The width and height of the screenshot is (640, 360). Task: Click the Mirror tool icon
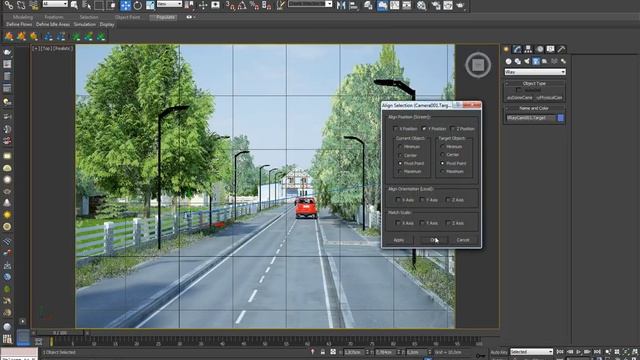point(341,5)
